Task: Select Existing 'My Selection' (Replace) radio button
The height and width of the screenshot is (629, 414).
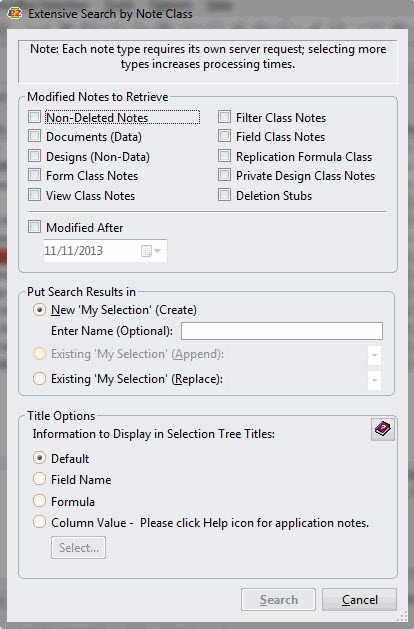Action: click(x=39, y=378)
